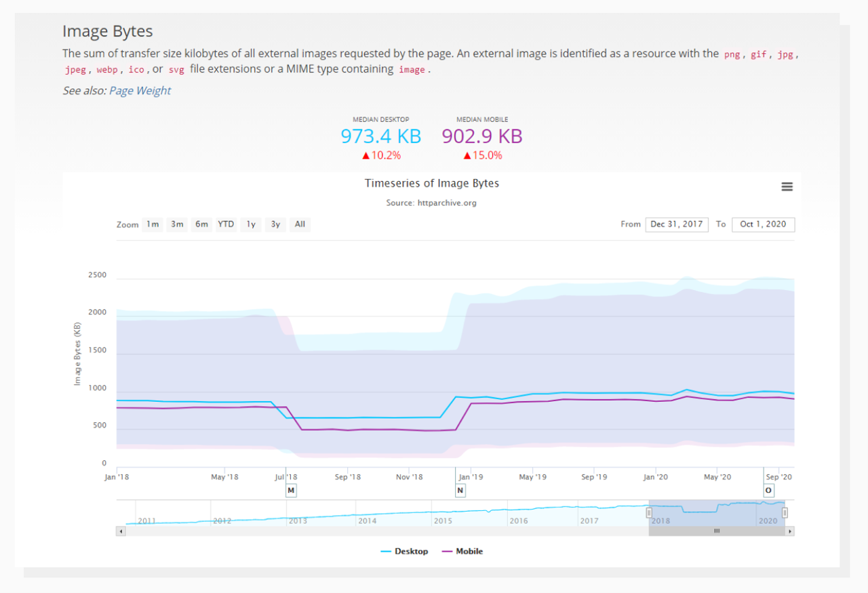The image size is (868, 593).
Task: Select the 3y zoom preset
Action: 275,224
